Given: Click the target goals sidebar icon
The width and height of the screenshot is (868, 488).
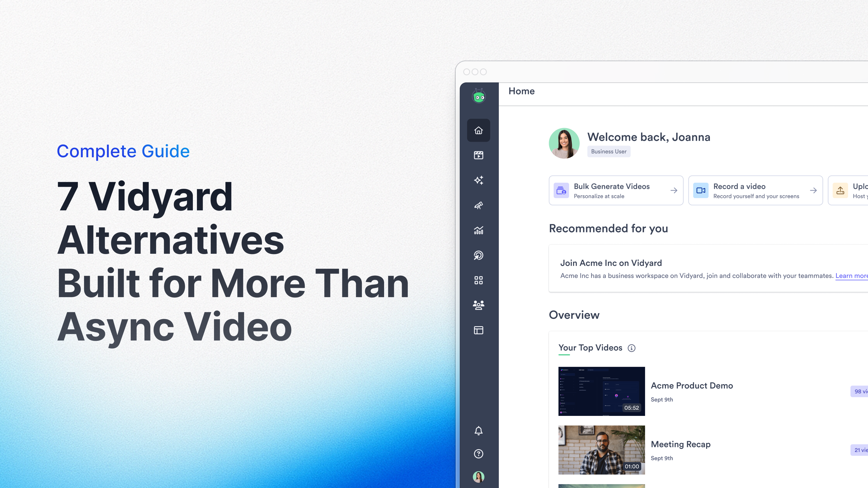Looking at the screenshot, I should click(x=478, y=255).
